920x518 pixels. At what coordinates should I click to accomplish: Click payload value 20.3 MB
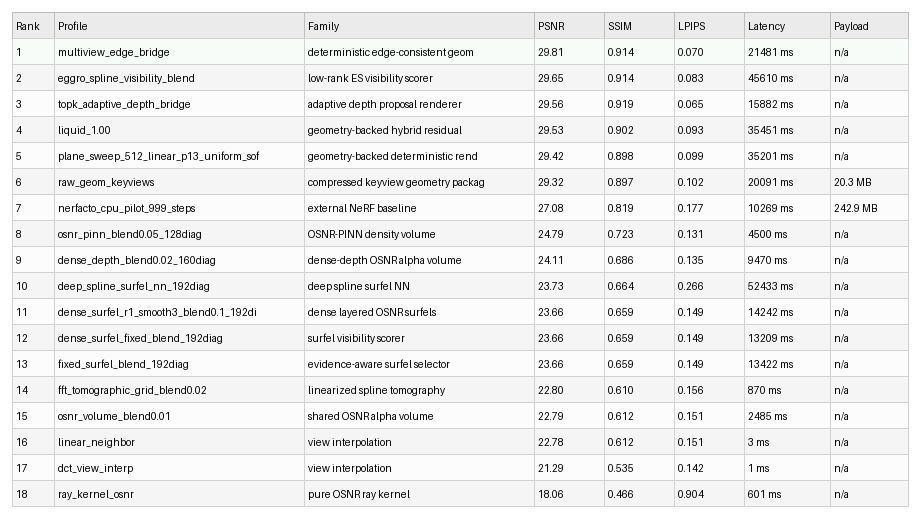(853, 182)
